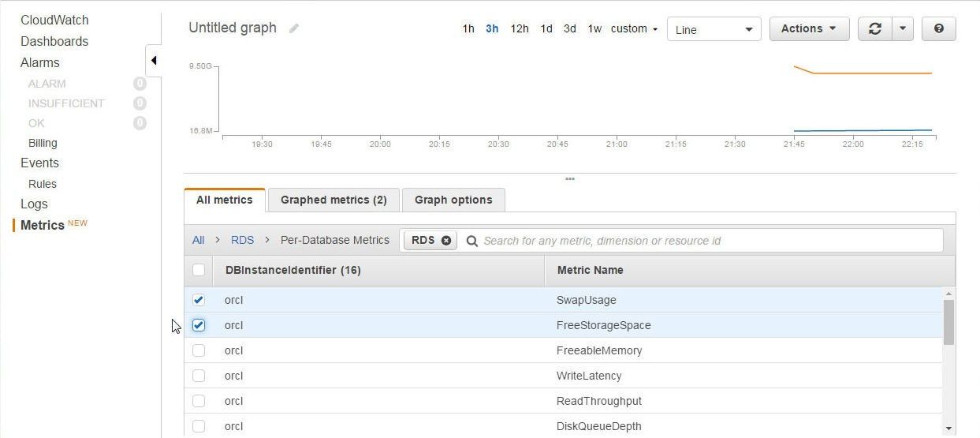Click the SwapUsage metric name
Image resolution: width=980 pixels, height=438 pixels.
click(587, 300)
